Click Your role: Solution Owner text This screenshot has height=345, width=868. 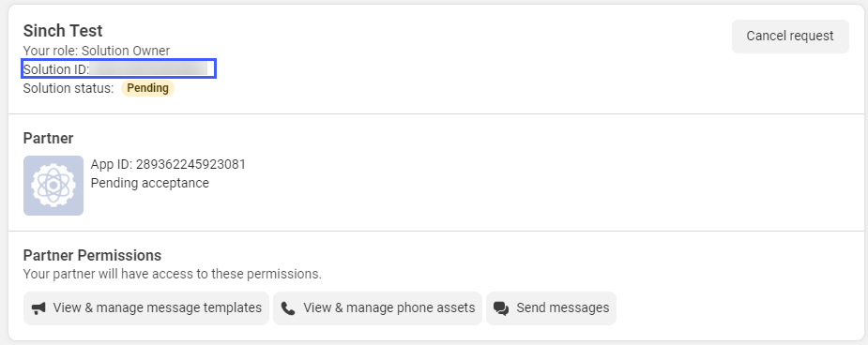(x=97, y=51)
